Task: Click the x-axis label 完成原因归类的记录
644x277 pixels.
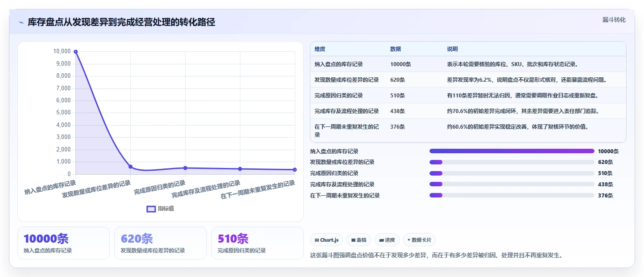Action: click(160, 187)
